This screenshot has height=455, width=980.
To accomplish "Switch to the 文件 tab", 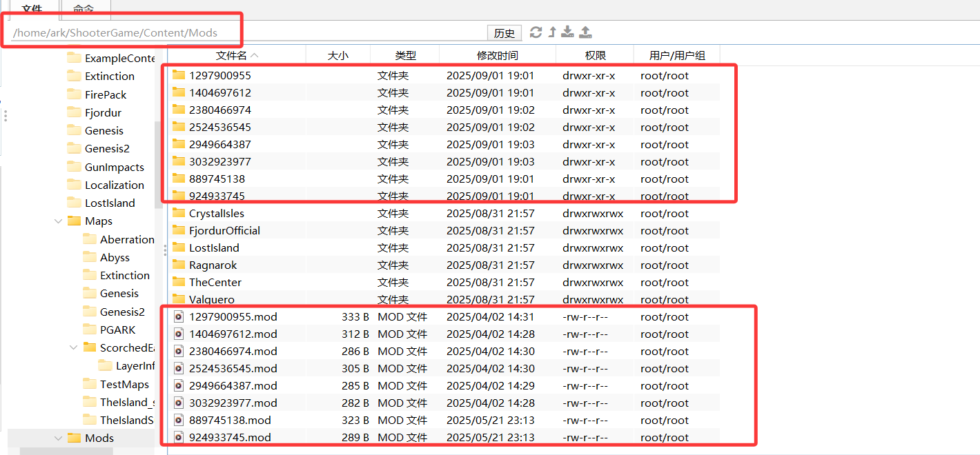I will [x=32, y=9].
